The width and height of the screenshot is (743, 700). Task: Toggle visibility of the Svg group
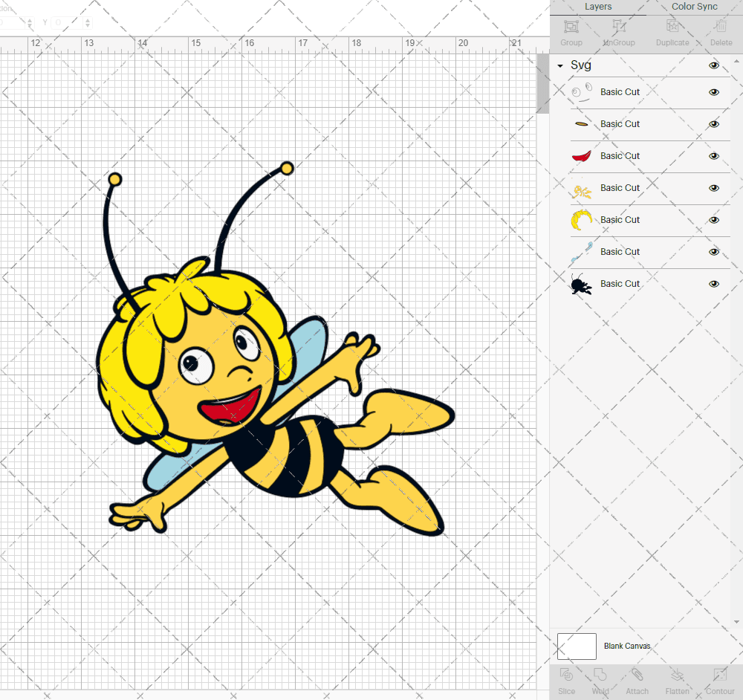[714, 65]
